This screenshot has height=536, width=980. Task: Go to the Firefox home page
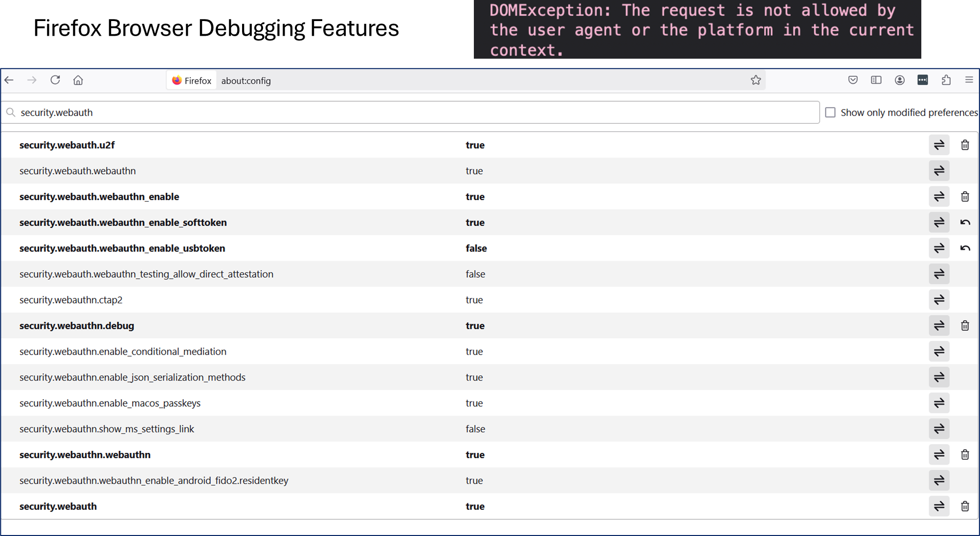pos(78,80)
